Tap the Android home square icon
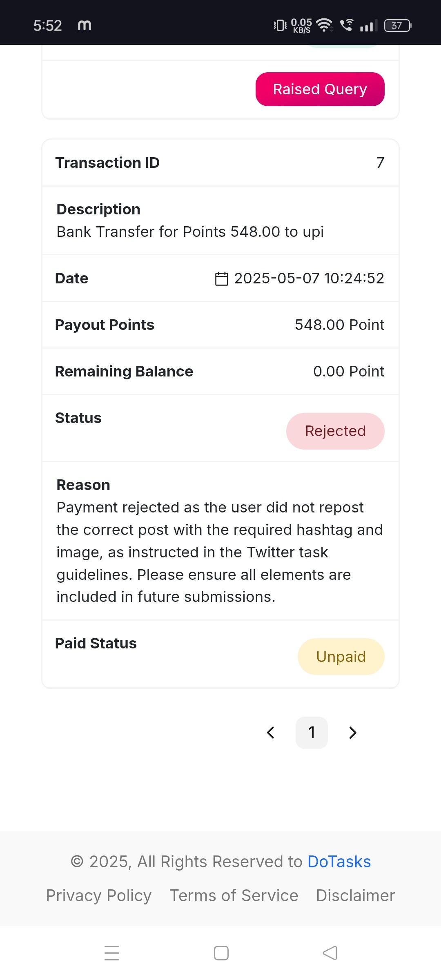The height and width of the screenshot is (980, 441). (x=221, y=953)
